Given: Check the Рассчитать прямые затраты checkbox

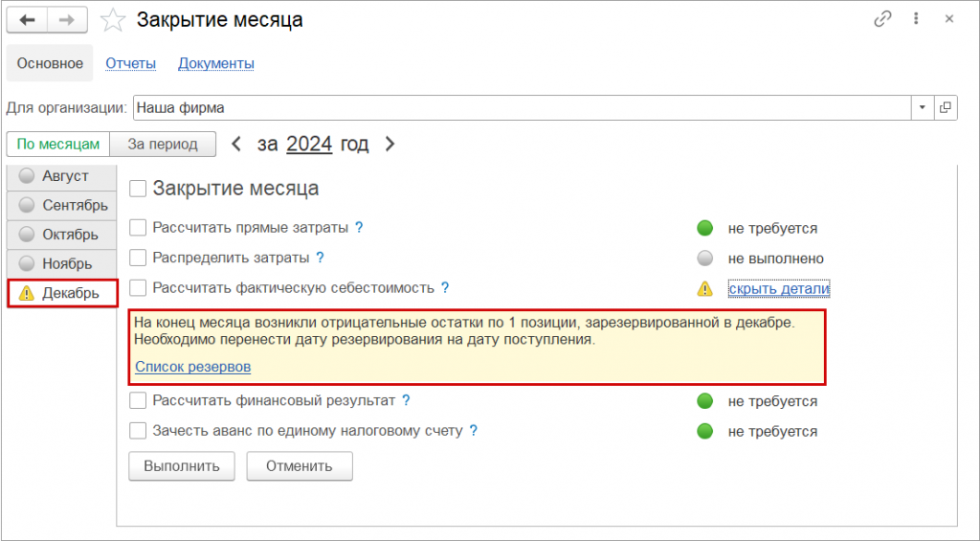Looking at the screenshot, I should (x=138, y=228).
